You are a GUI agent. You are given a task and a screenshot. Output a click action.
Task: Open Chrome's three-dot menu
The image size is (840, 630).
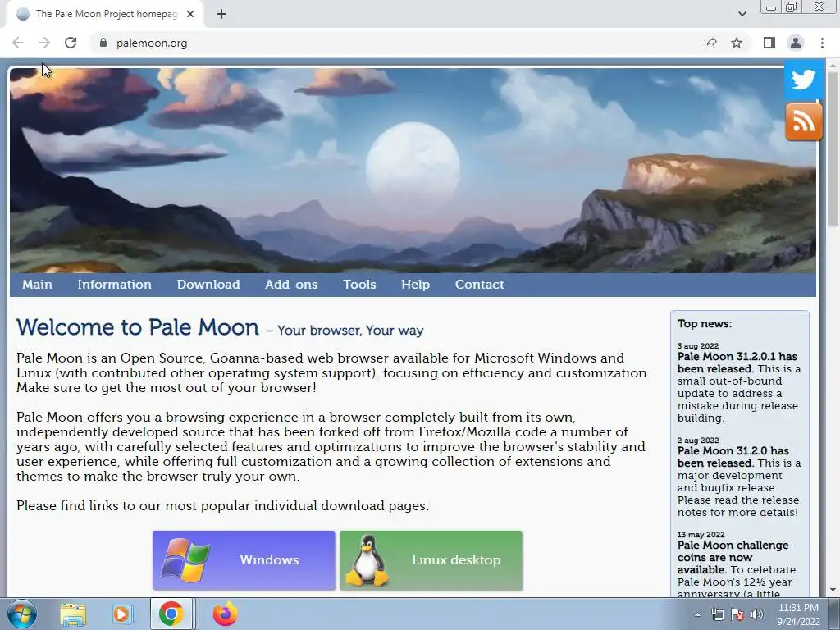[822, 43]
